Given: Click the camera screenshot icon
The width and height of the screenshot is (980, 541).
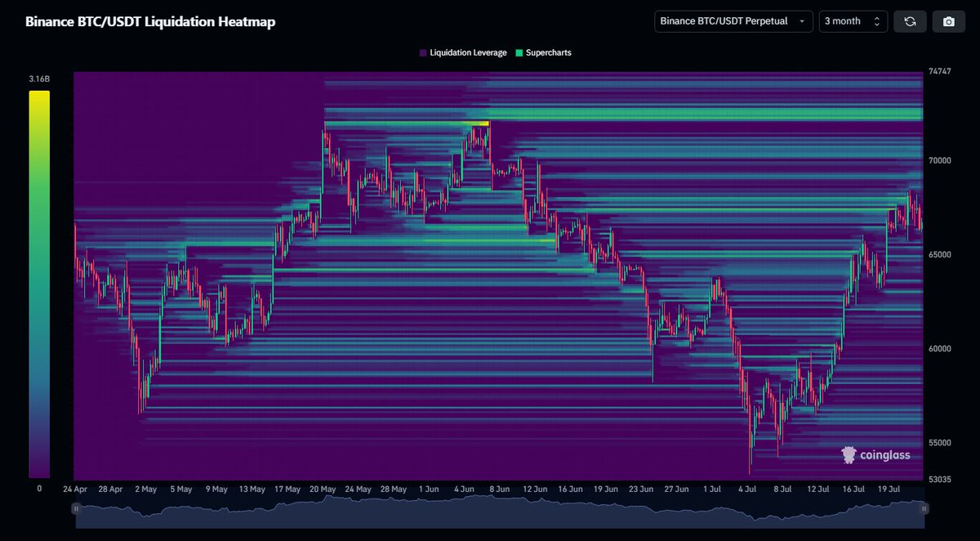Looking at the screenshot, I should [948, 21].
